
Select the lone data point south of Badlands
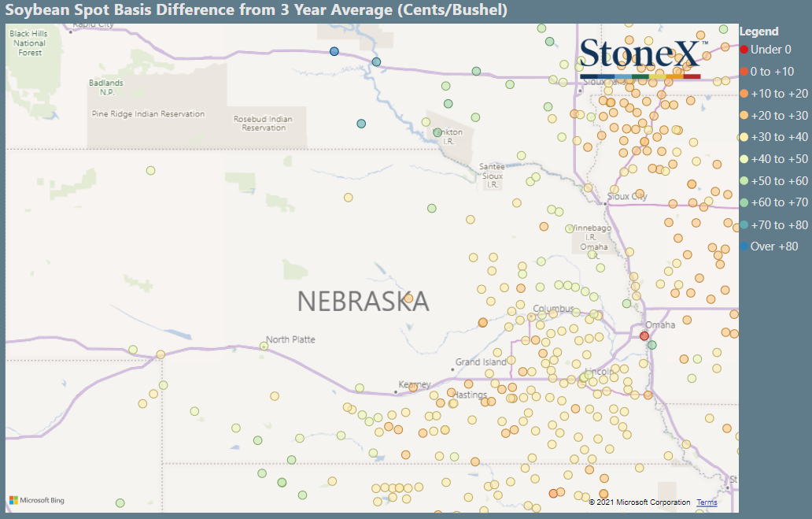[151, 170]
